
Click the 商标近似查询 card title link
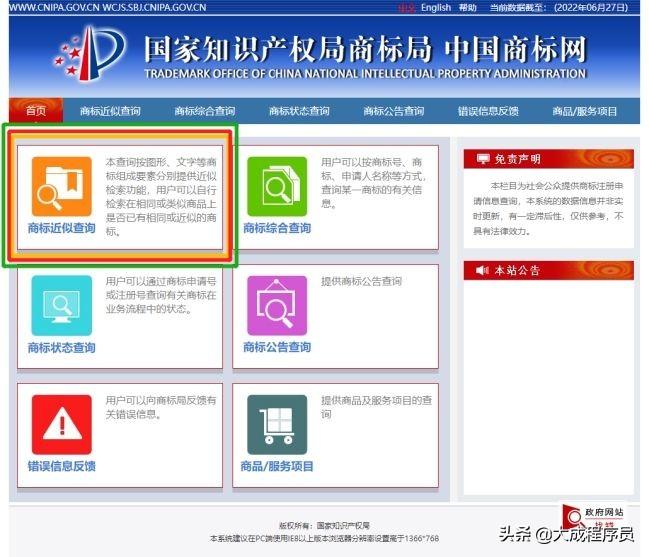[62, 228]
